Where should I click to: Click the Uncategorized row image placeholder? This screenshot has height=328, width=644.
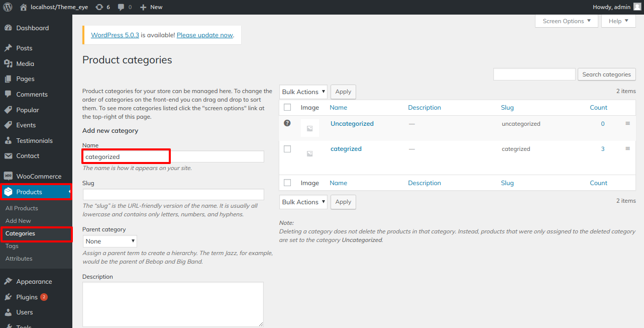coord(309,128)
